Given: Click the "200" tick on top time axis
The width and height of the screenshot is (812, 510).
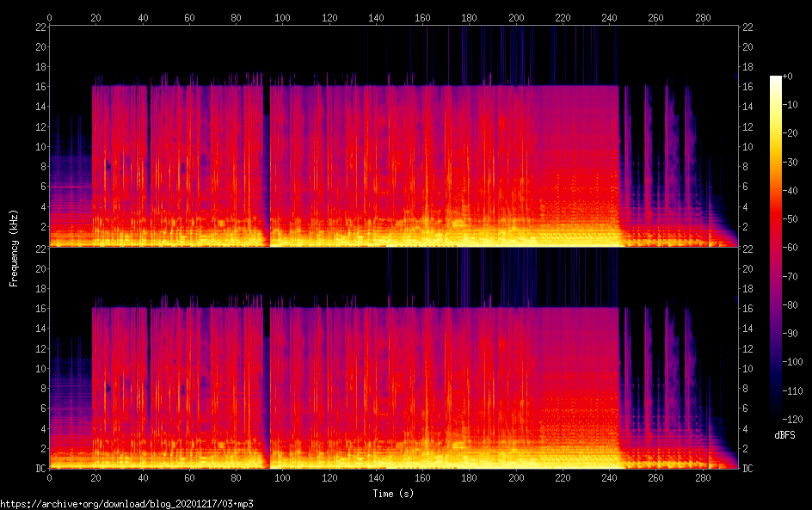Looking at the screenshot, I should point(516,17).
